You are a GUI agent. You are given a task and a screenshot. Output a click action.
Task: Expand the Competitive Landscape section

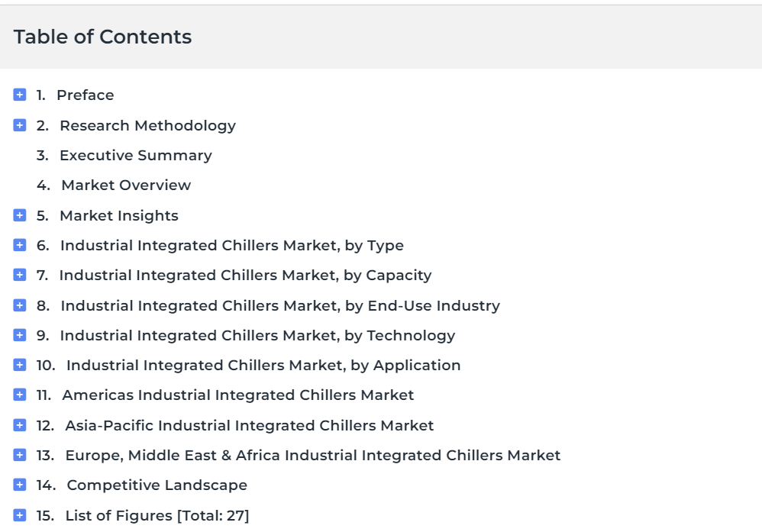point(19,485)
